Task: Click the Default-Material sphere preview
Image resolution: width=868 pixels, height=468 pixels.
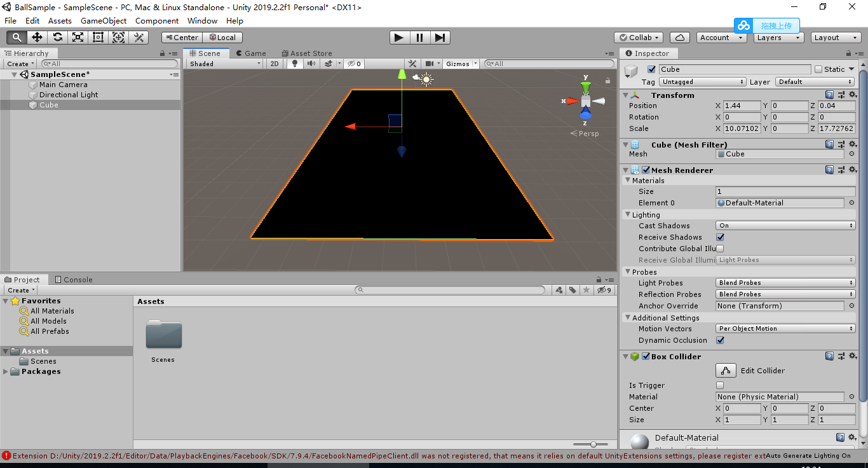Action: tap(639, 439)
